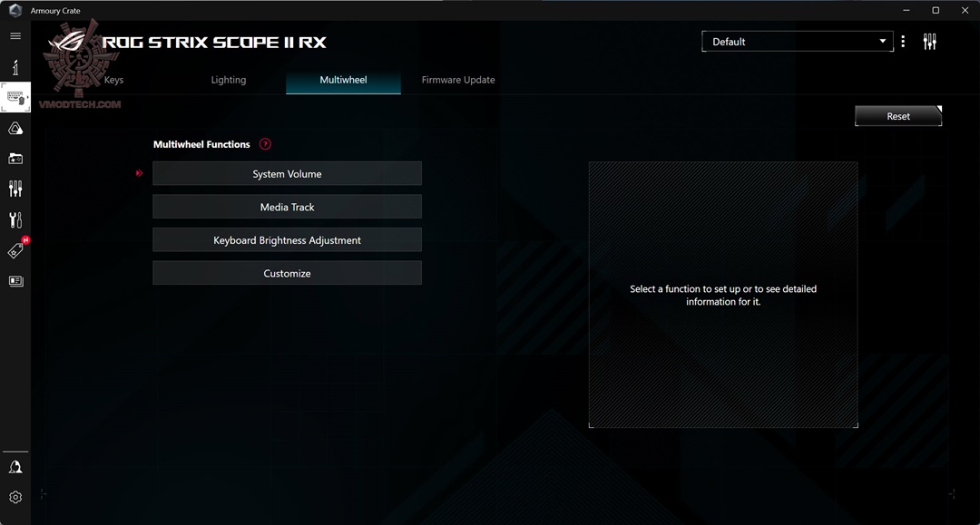Click the Multiwheel Functions help icon
980x525 pixels.
pyautogui.click(x=265, y=144)
